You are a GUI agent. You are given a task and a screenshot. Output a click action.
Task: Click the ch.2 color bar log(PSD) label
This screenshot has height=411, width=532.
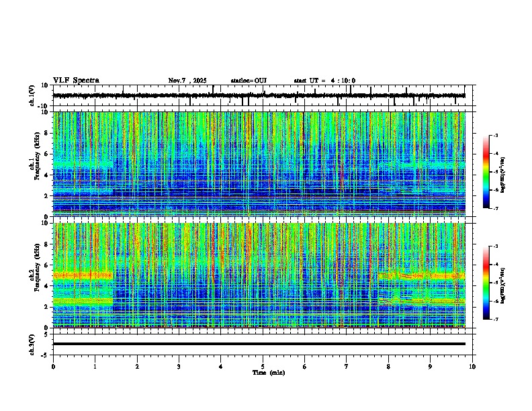pyautogui.click(x=502, y=285)
